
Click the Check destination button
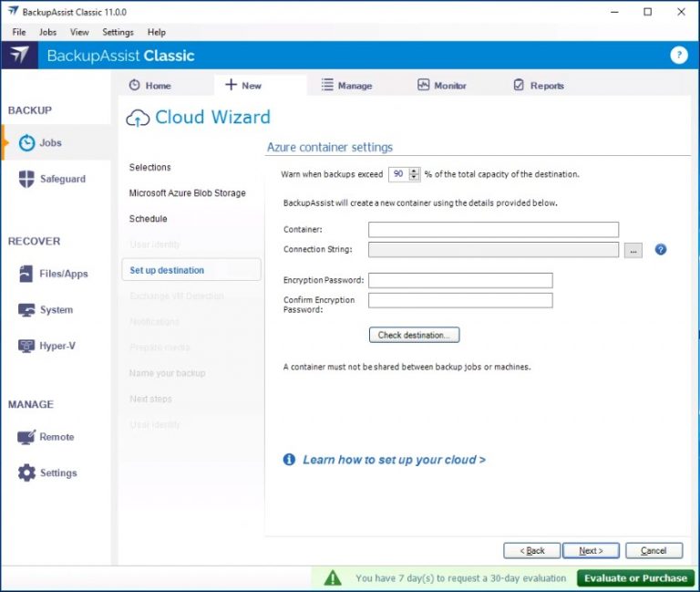(x=414, y=335)
